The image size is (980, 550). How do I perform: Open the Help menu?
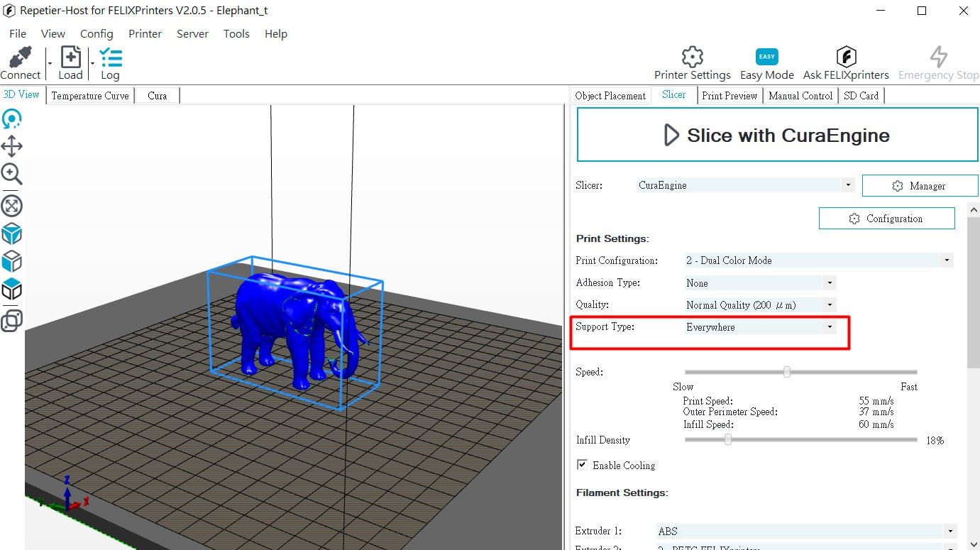click(276, 34)
